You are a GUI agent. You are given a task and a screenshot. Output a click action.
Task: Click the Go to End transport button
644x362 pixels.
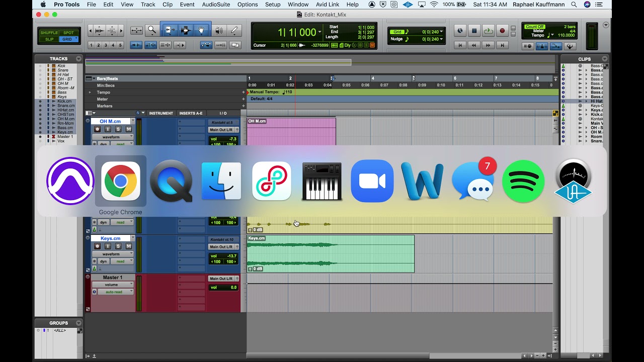[x=502, y=45]
